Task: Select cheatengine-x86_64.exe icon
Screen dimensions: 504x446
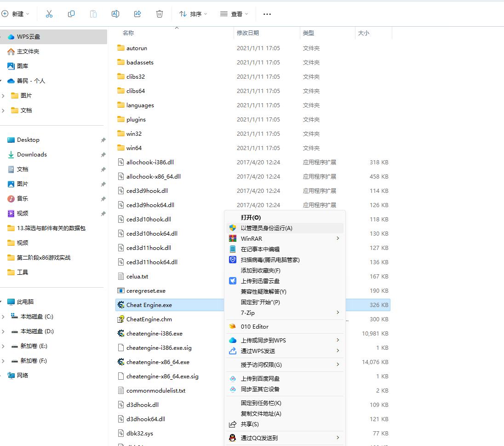Action: [121, 362]
